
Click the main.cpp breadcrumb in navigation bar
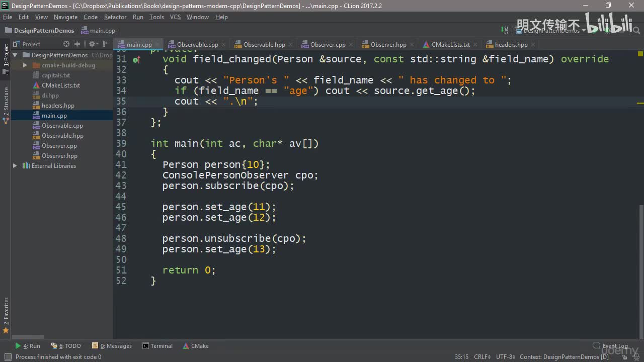coord(99,31)
